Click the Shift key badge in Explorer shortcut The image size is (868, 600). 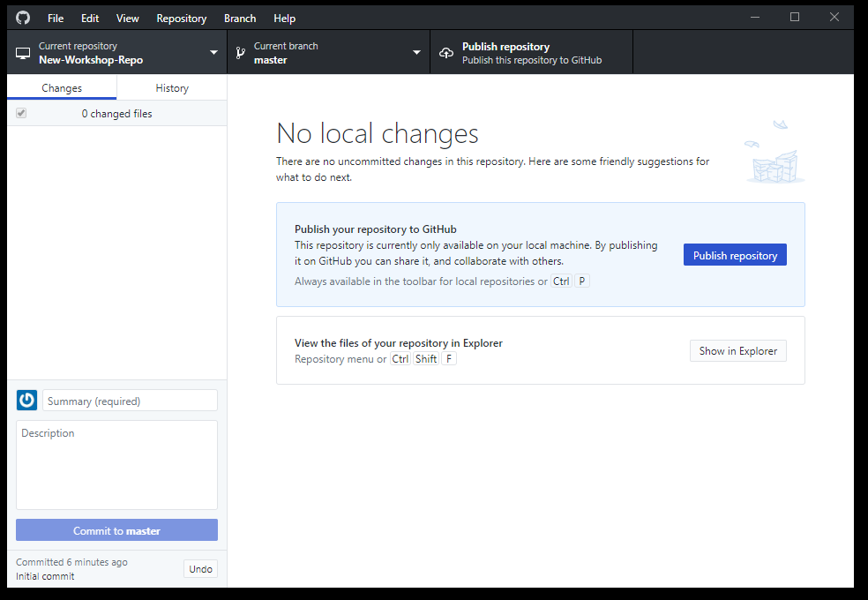point(426,358)
